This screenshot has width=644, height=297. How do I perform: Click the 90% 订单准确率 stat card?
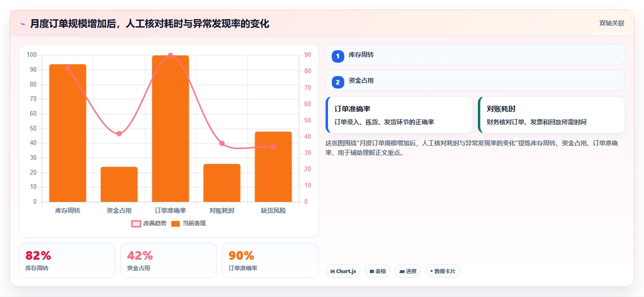(270, 260)
